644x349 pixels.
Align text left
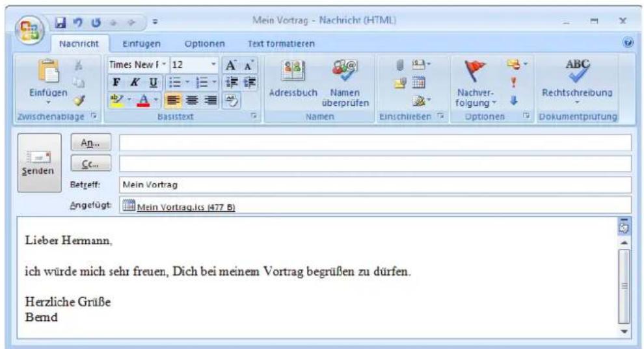coord(173,100)
